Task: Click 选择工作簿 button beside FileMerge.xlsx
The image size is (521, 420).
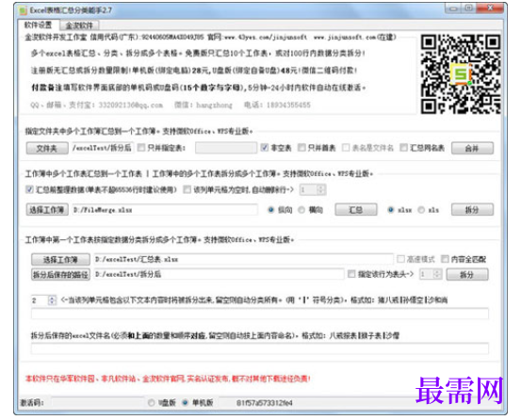Action: pos(47,210)
